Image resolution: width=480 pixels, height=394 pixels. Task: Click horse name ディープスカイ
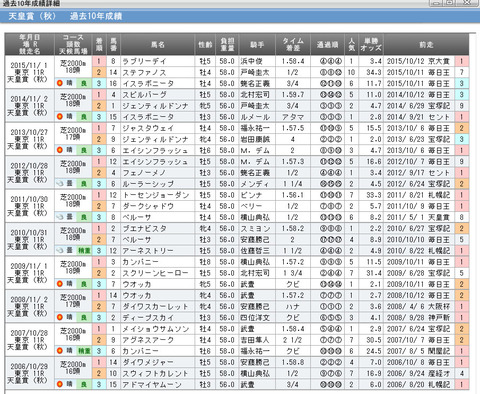pyautogui.click(x=148, y=318)
